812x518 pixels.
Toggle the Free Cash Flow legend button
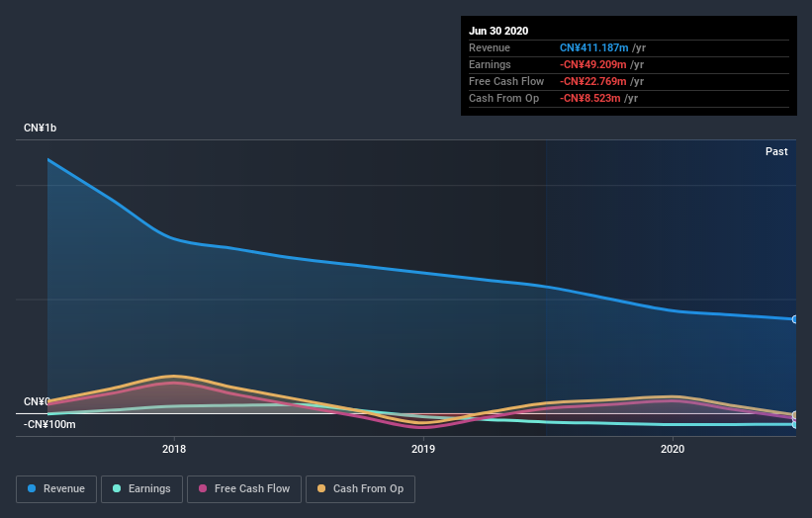pyautogui.click(x=244, y=489)
